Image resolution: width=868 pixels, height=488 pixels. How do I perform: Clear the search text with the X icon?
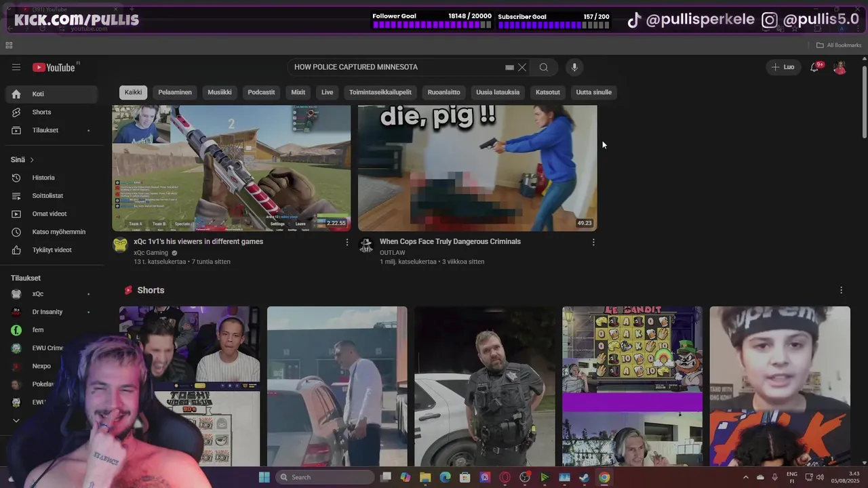[x=522, y=67]
